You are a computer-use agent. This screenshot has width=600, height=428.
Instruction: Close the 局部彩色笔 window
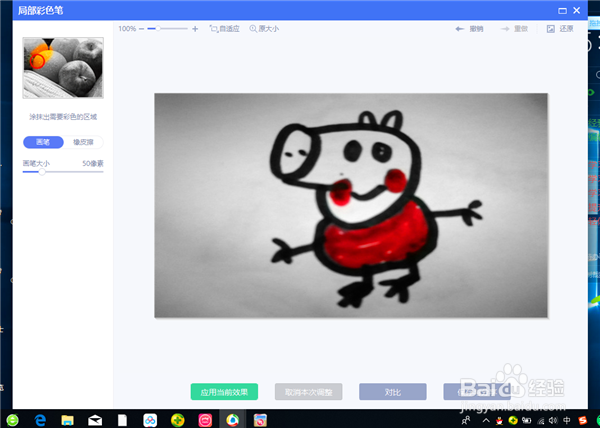tap(577, 10)
